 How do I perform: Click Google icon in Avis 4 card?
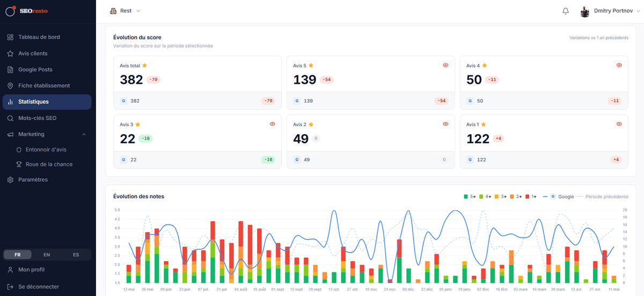click(470, 100)
